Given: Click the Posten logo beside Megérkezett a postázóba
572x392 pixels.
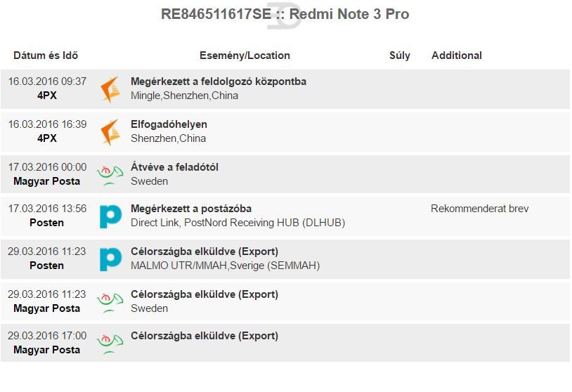Looking at the screenshot, I should pos(110,216).
